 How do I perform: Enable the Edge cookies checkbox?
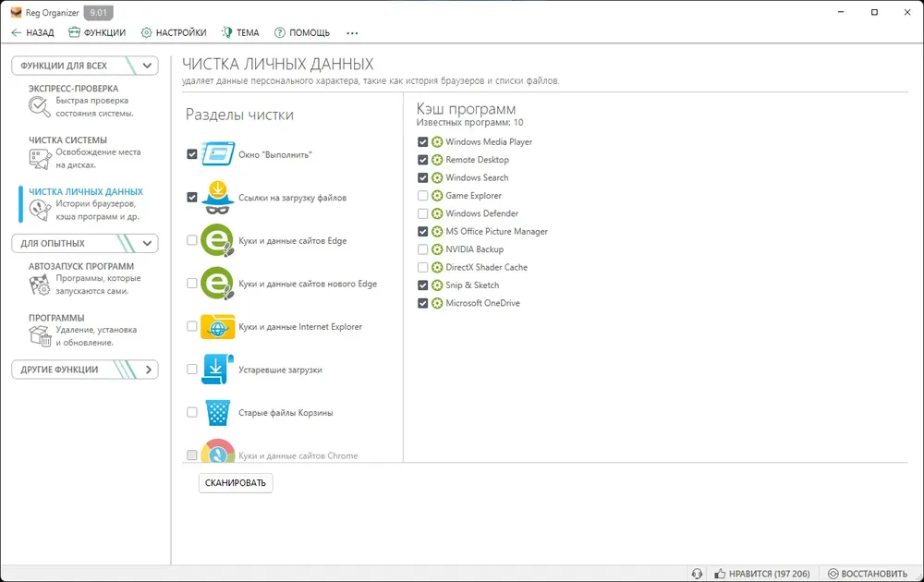(x=192, y=240)
